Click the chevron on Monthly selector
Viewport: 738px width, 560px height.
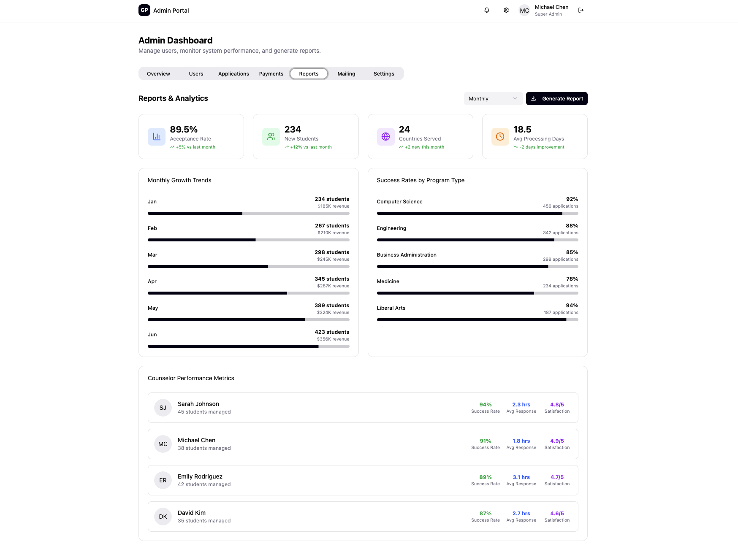515,99
